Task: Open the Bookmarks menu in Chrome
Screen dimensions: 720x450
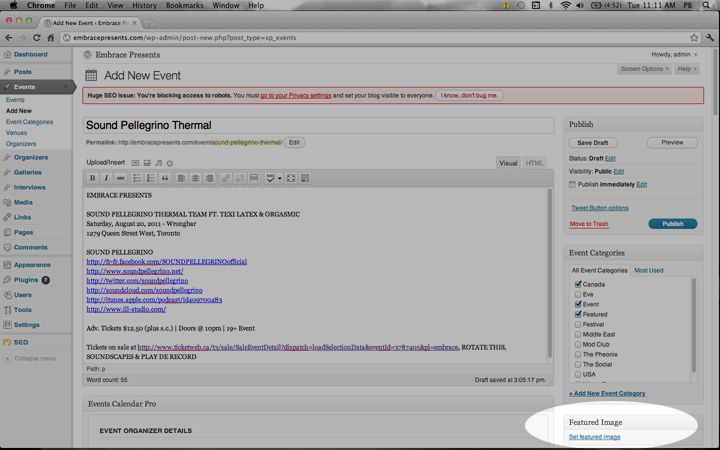Action: click(x=184, y=5)
